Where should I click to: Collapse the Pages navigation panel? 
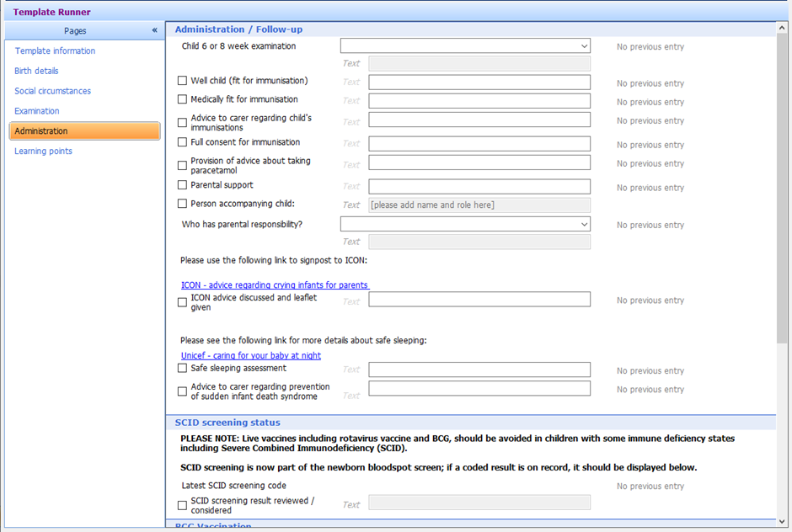[154, 30]
